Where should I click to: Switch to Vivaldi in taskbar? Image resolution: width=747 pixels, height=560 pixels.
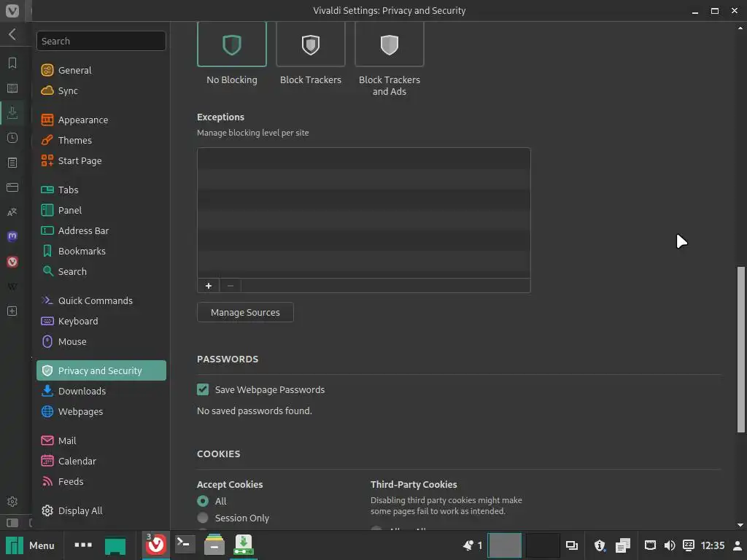click(x=156, y=545)
